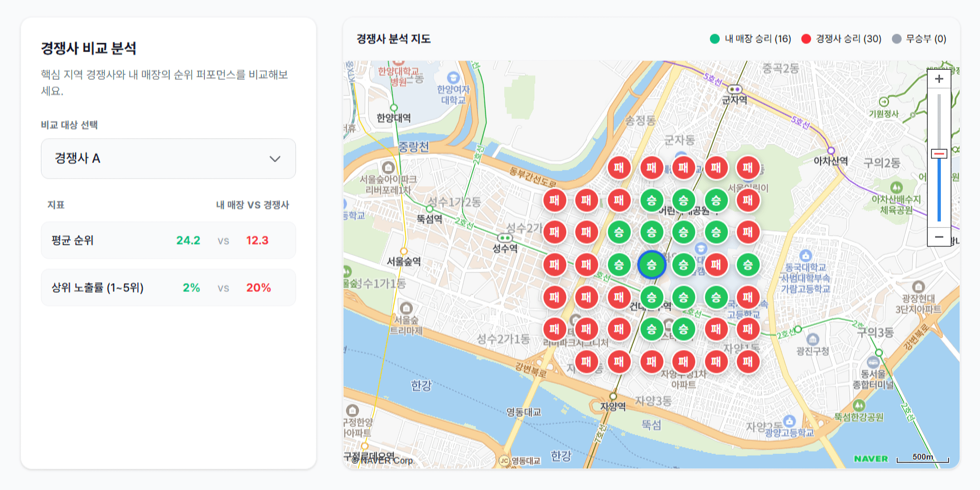
Task: Click the NAVER logo link on map
Action: click(x=871, y=459)
